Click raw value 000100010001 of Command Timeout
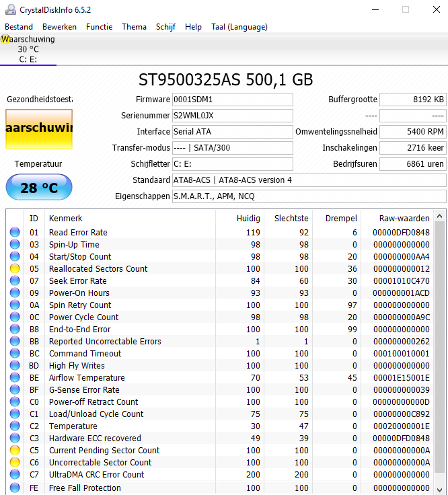Image resolution: width=448 pixels, height=495 pixels. [x=402, y=353]
